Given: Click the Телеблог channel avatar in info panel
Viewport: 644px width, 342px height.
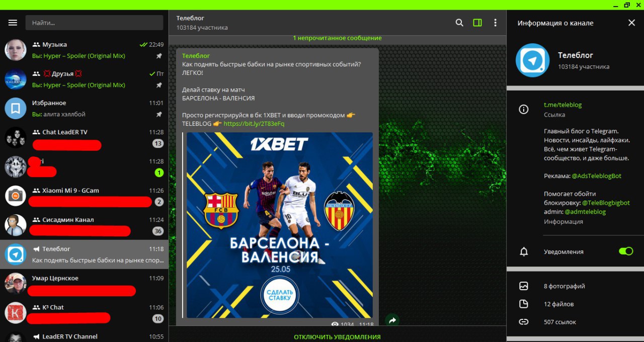Looking at the screenshot, I should click(x=533, y=60).
